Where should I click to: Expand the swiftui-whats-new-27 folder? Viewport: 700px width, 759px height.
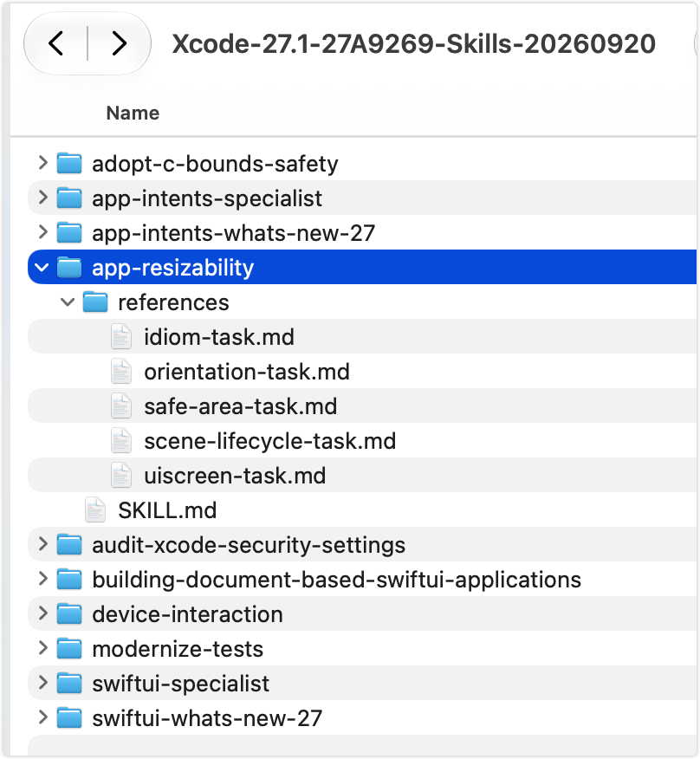pyautogui.click(x=42, y=718)
